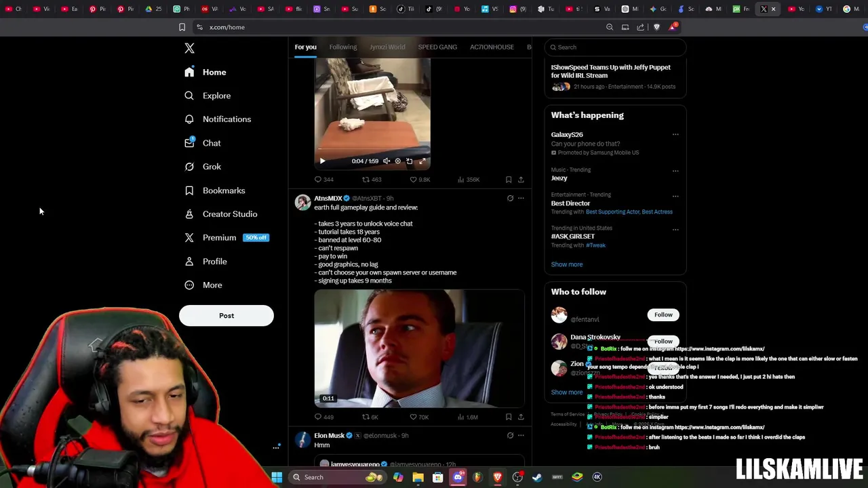Switch to the ACTIONHOUSE tab

(492, 47)
